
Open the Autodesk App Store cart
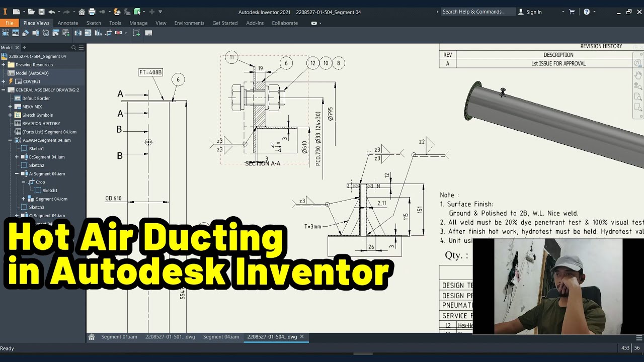click(572, 12)
